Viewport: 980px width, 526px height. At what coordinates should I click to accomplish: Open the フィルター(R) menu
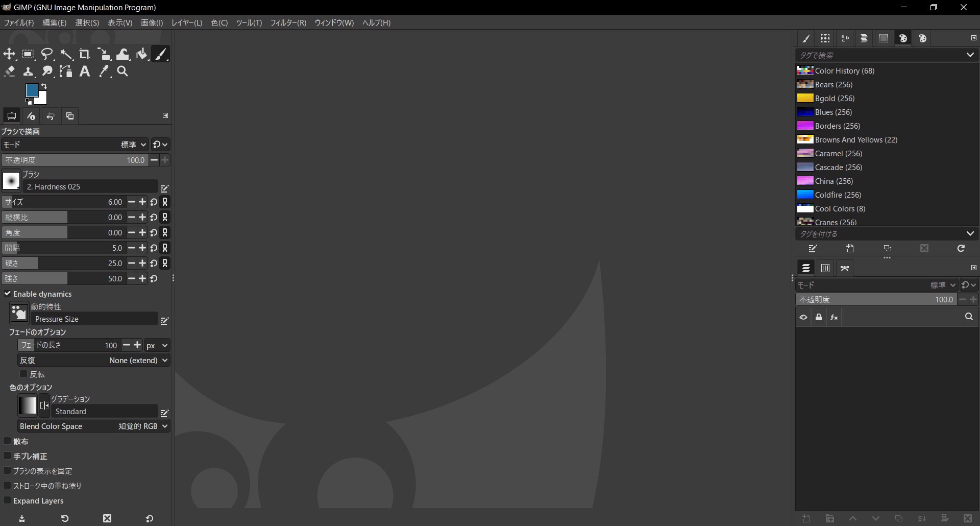288,23
